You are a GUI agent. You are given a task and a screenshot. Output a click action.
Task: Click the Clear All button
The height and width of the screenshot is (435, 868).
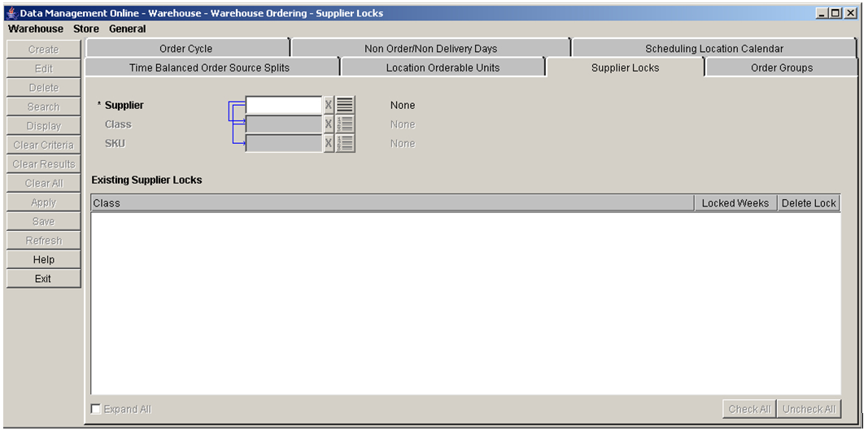(x=44, y=183)
